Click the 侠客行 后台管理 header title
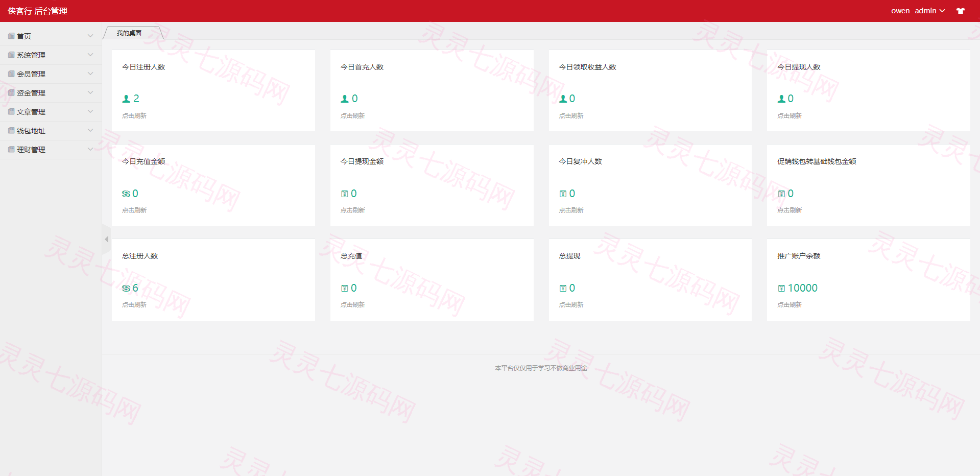Viewport: 980px width, 476px height. click(37, 11)
